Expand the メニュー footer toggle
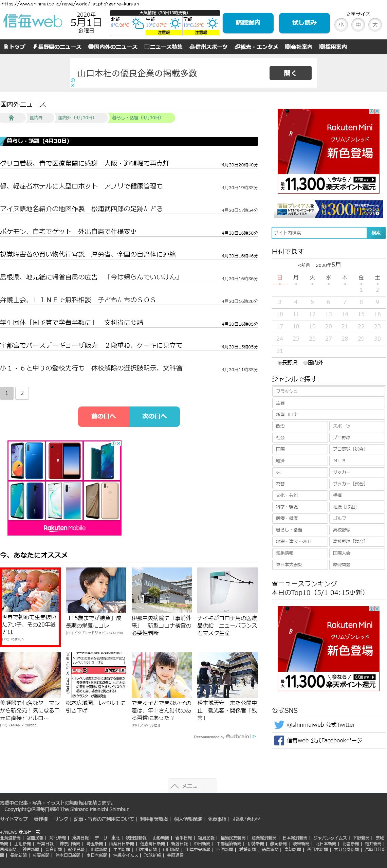This screenshot has width=387, height=868. [192, 786]
